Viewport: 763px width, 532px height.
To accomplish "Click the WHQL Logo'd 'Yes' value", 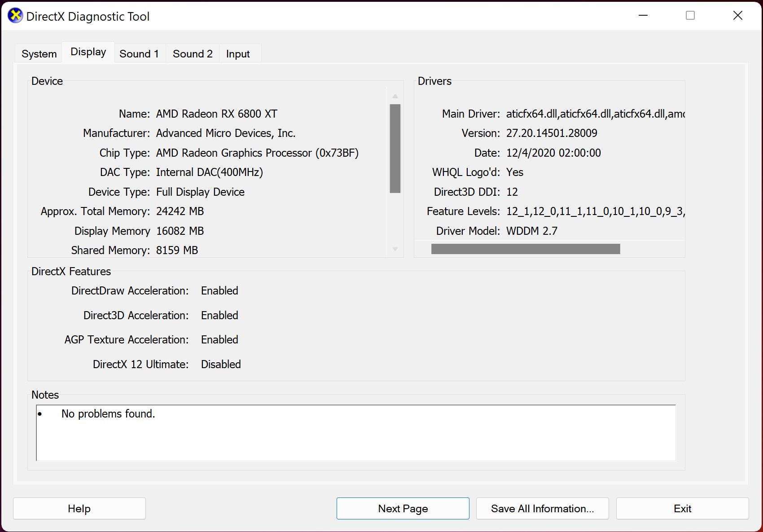I will (x=515, y=172).
